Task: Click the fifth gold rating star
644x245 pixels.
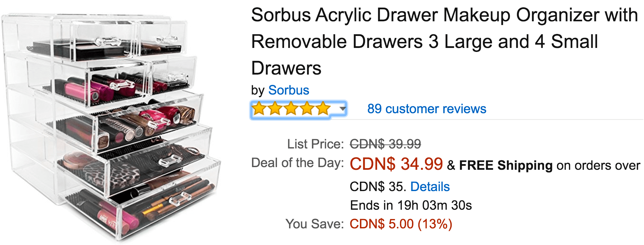Action: (323, 109)
